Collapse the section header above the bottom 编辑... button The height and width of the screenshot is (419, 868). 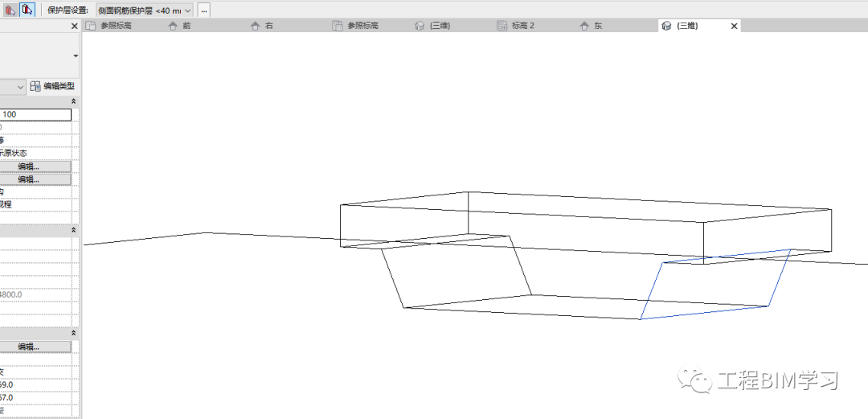(74, 333)
